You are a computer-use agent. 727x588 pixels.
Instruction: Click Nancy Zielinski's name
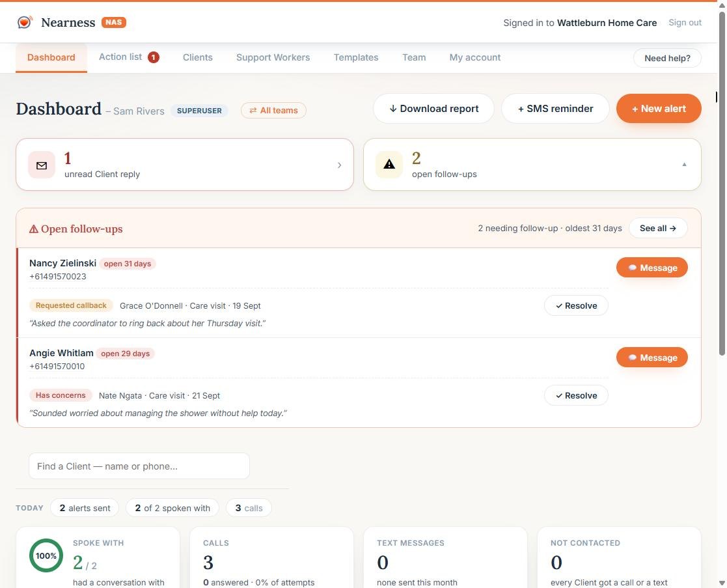coord(62,263)
